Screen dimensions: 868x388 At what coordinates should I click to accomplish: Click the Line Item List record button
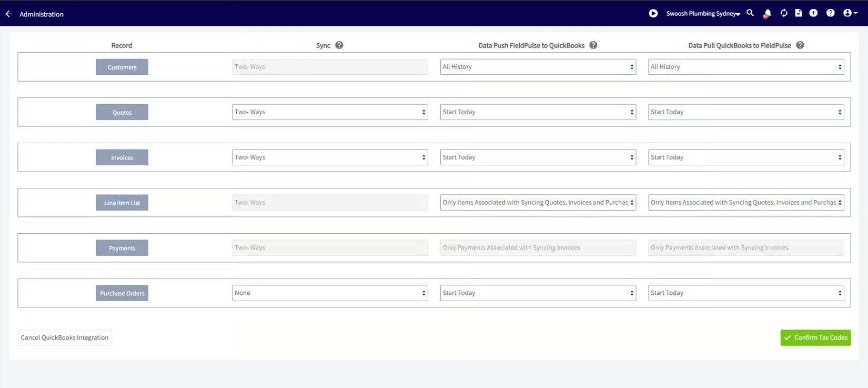pyautogui.click(x=122, y=203)
